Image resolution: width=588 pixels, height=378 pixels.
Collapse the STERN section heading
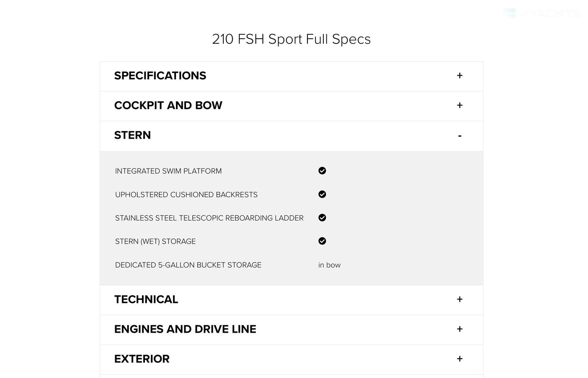132,135
